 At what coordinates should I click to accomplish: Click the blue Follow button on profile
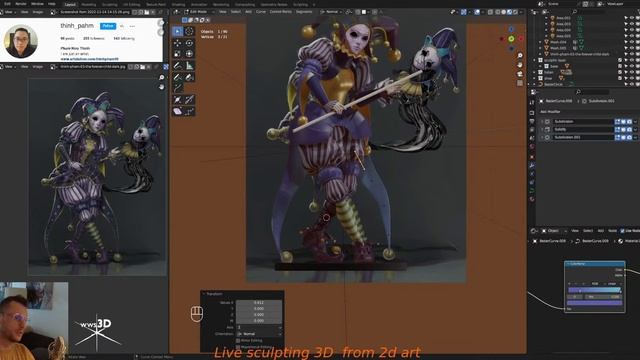(108, 26)
